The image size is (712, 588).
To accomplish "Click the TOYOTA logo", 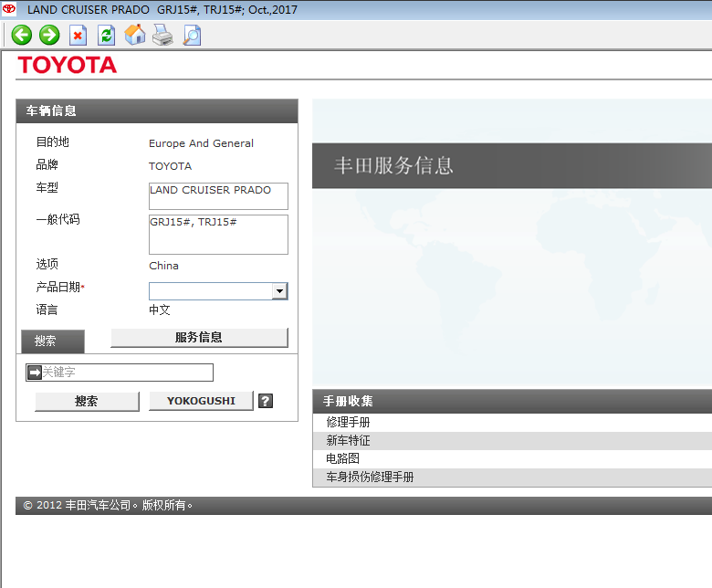I will coord(68,65).
